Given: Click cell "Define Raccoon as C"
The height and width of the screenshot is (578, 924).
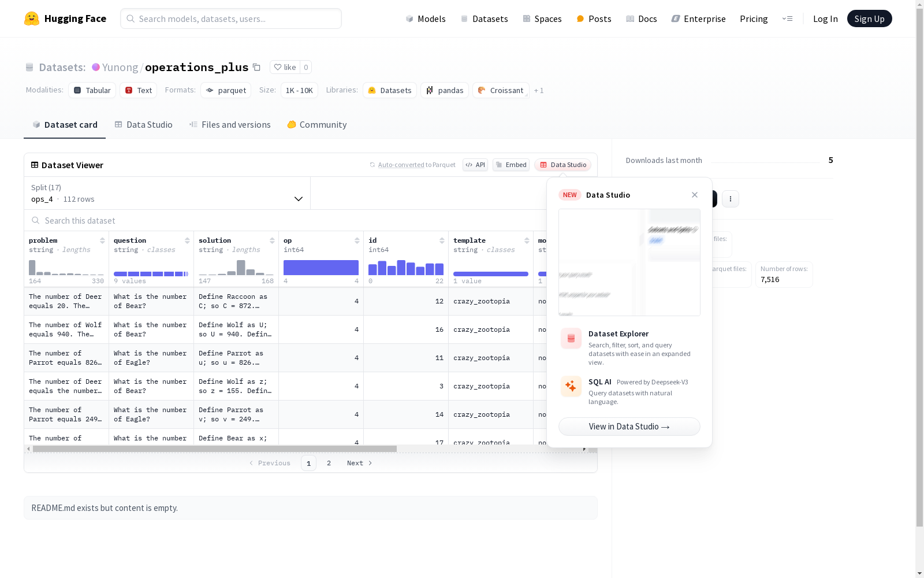Looking at the screenshot, I should tap(236, 301).
